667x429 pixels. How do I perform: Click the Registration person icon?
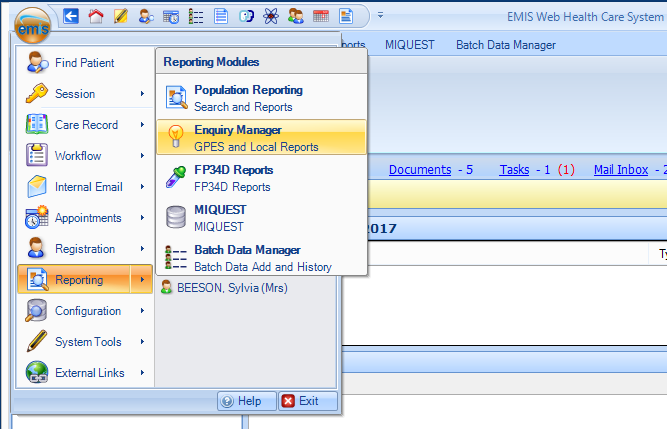tap(36, 248)
